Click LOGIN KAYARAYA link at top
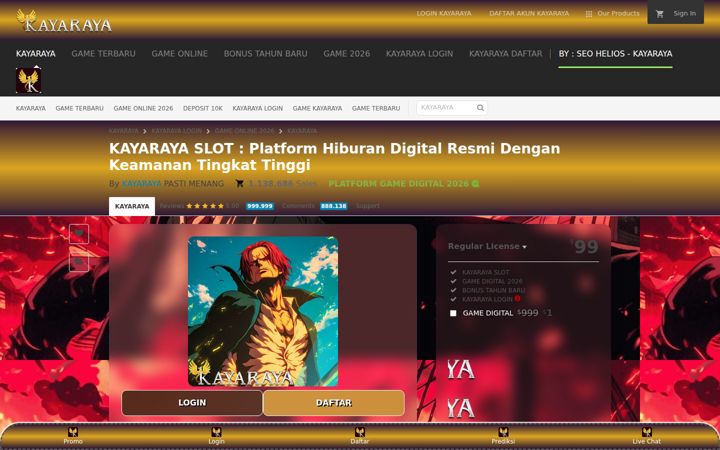 pyautogui.click(x=444, y=14)
